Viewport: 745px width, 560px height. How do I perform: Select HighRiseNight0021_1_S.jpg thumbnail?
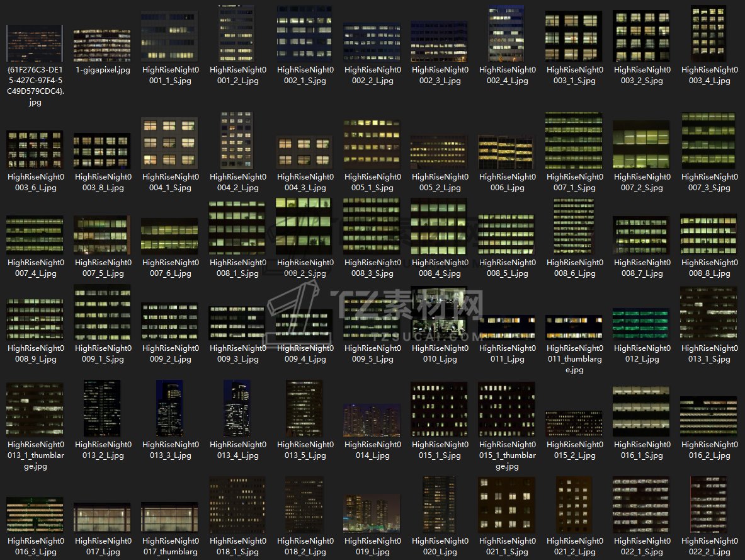point(506,505)
